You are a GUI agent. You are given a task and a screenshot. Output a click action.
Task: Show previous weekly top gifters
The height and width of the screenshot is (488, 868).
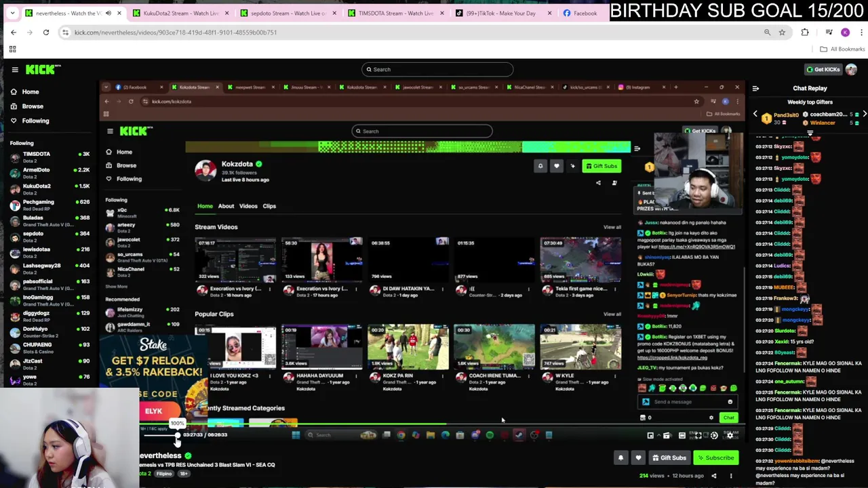coord(755,115)
